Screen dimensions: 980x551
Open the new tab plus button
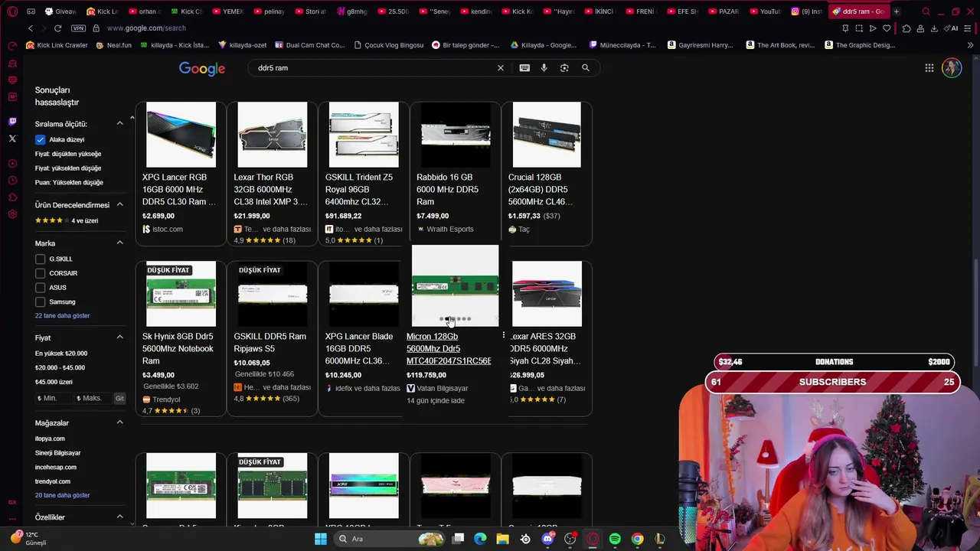click(x=897, y=11)
